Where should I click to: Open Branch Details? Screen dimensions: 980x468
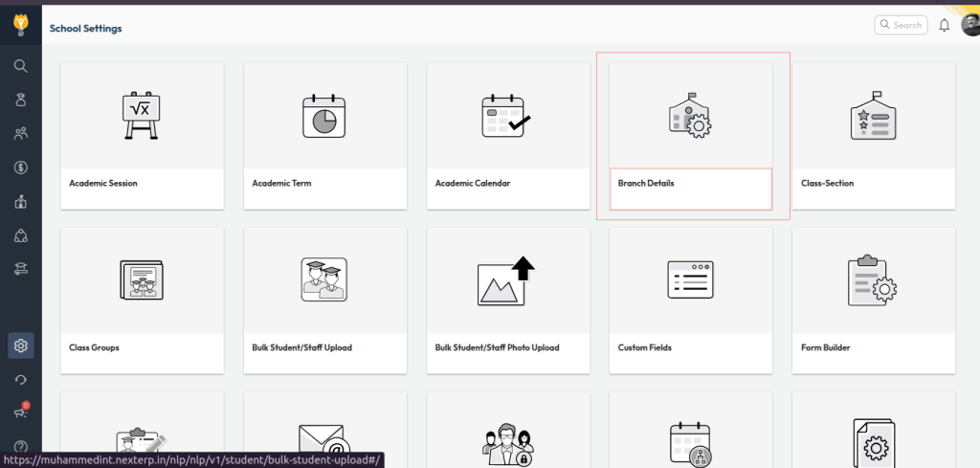[x=690, y=136]
